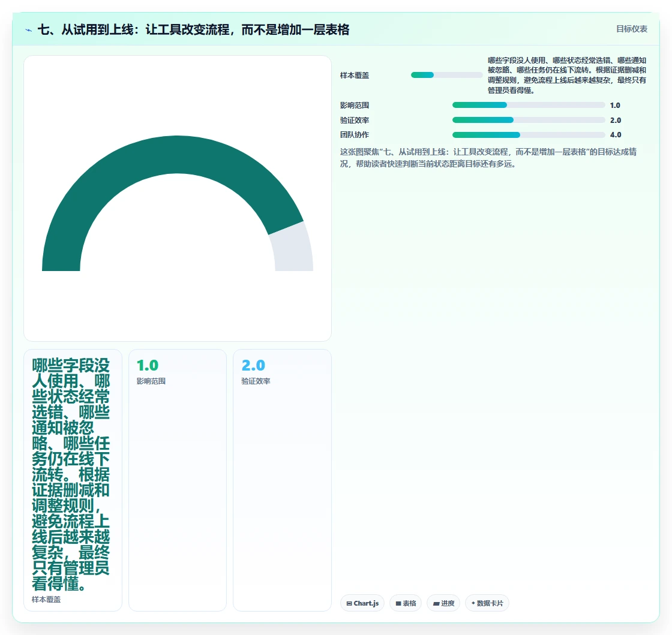Viewport: 672px width, 635px height.
Task: Click the long 样本覆盖 description on the right
Action: [x=566, y=76]
